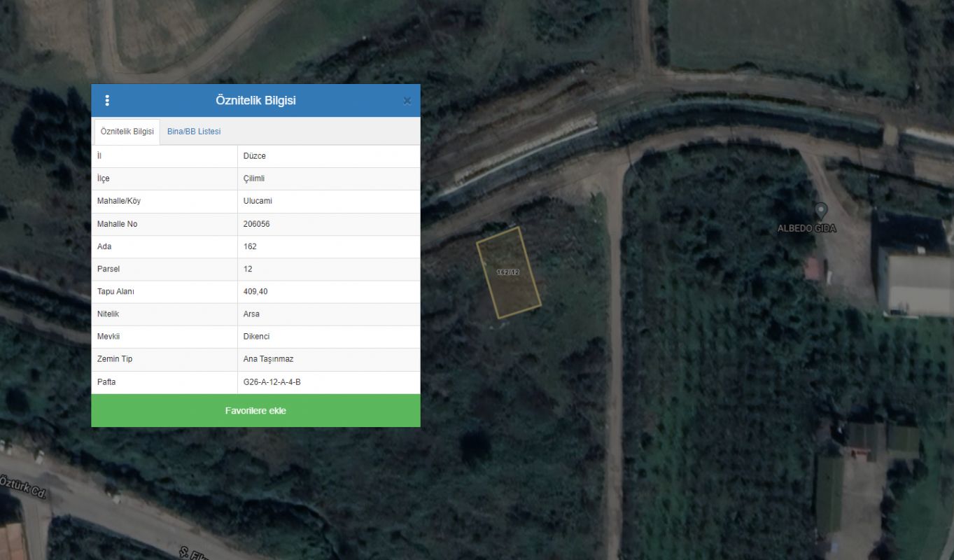Select the Tapu Alanı value 409,40
The width and height of the screenshot is (954, 560).
click(255, 291)
